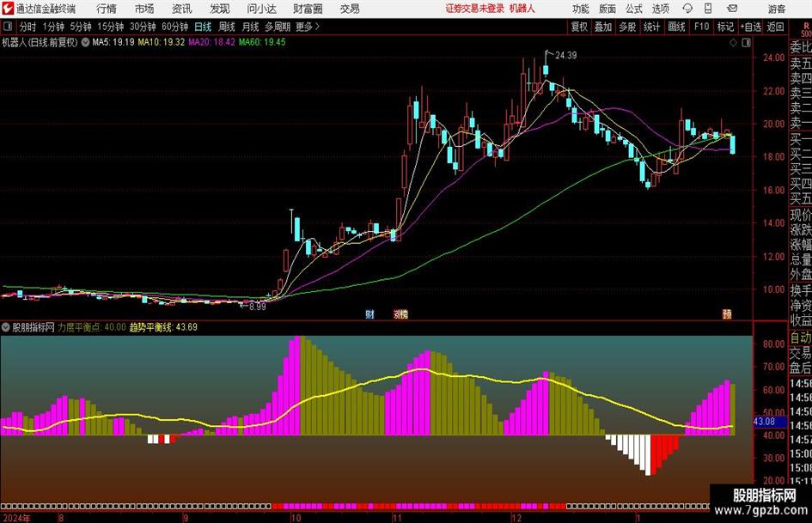This screenshot has height=523, width=812.
Task: Open the 多周期 multi-period view
Action: click(x=278, y=27)
